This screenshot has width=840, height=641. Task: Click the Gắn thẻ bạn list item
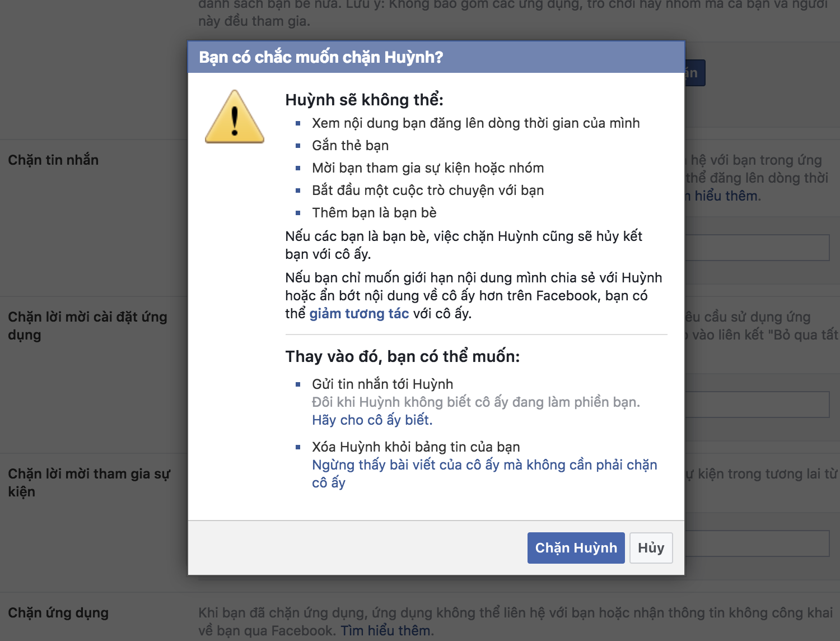click(350, 146)
